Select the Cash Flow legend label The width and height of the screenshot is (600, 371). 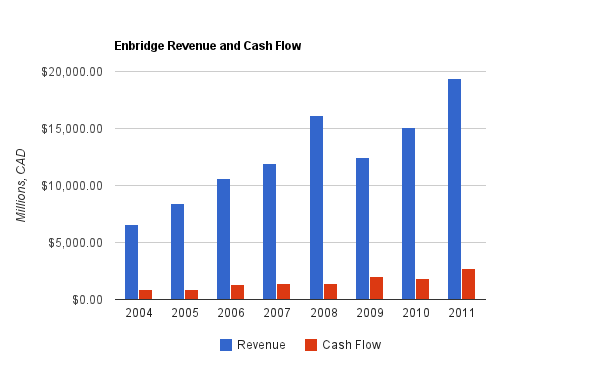(x=352, y=345)
